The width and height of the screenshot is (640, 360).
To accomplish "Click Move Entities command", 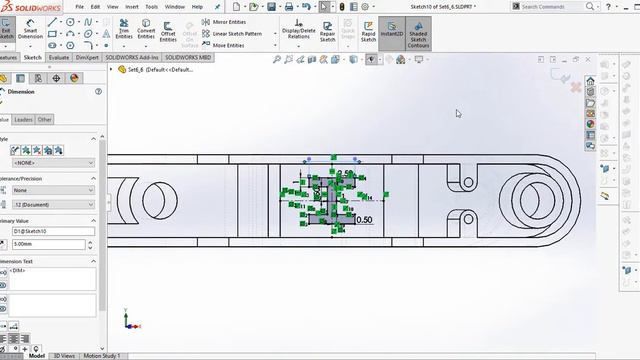I will click(x=223, y=45).
